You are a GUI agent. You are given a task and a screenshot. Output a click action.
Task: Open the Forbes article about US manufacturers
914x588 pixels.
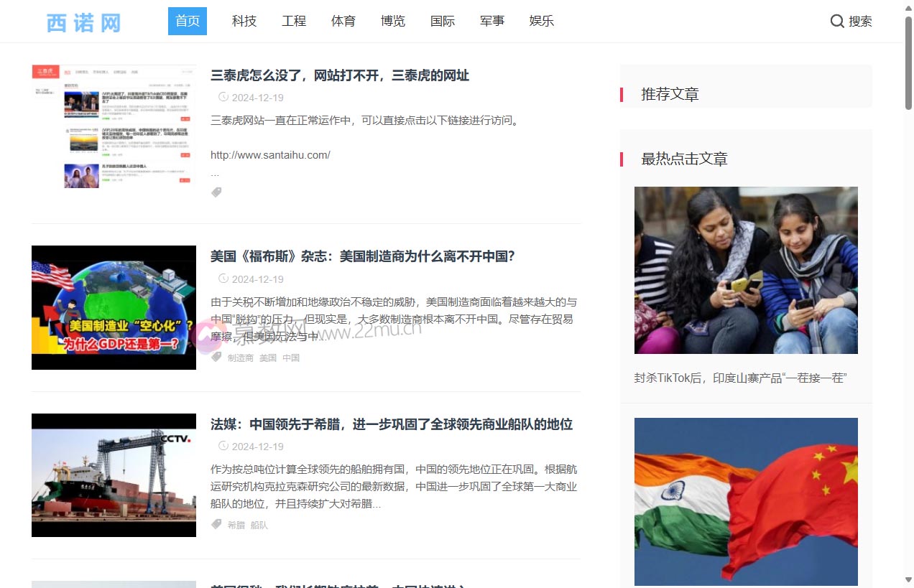pos(362,256)
